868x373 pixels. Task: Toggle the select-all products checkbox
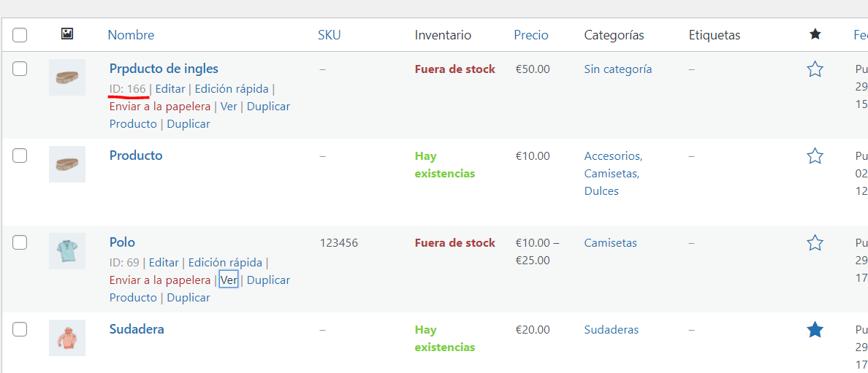(20, 35)
